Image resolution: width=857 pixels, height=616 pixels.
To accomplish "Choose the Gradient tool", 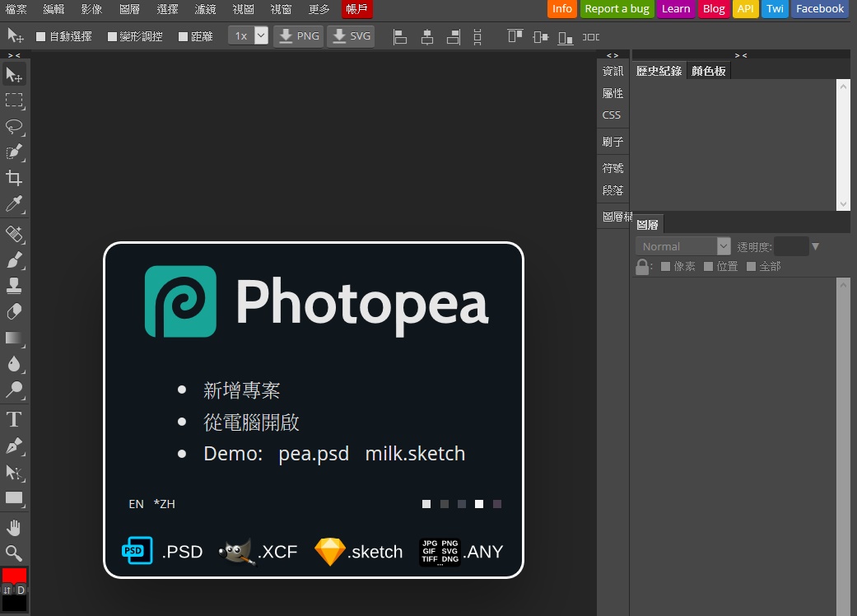I will point(14,338).
